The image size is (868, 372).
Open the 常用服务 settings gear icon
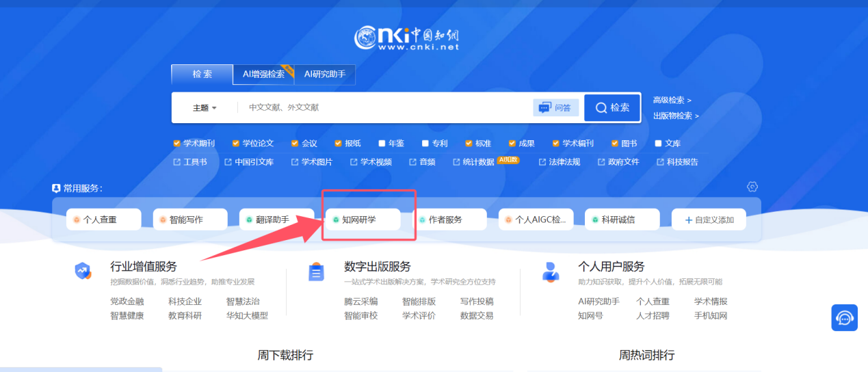[752, 187]
